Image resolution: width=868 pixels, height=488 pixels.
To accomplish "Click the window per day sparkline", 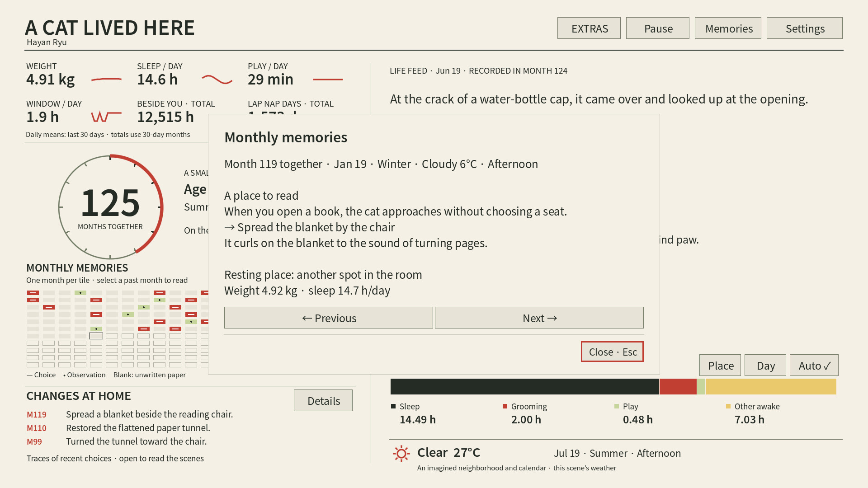I will click(107, 117).
